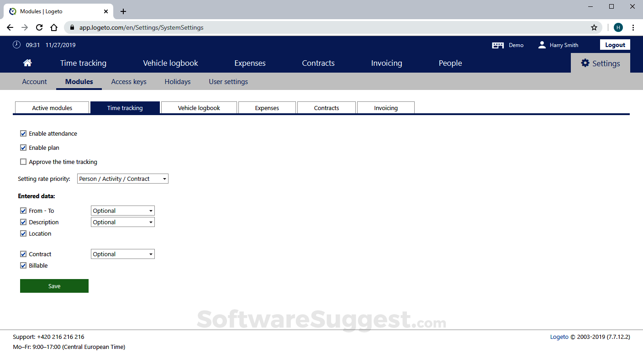The height and width of the screenshot is (364, 643).
Task: Click the person icon beside Harry Smith
Action: pos(542,45)
